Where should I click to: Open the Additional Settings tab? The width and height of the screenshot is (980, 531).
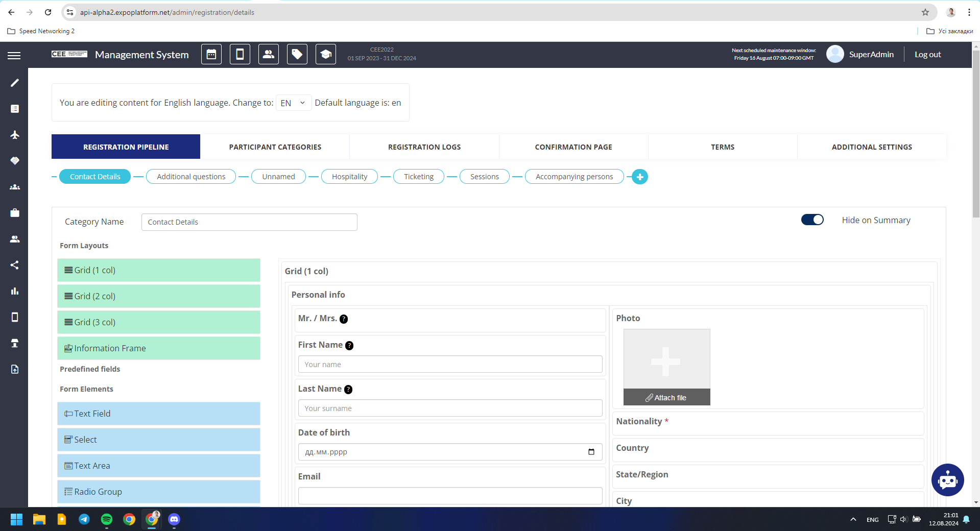pyautogui.click(x=871, y=147)
